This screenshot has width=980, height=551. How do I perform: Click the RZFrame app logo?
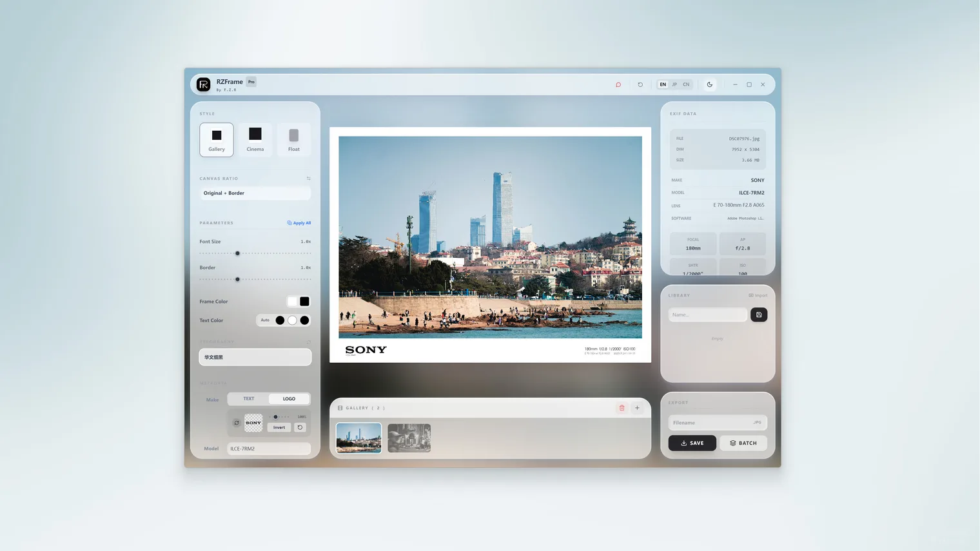(x=204, y=84)
